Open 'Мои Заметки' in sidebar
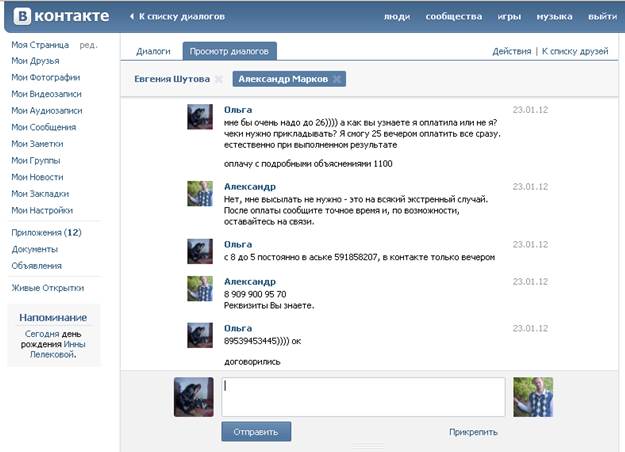Screen dimensions: 625x452 (x=37, y=144)
